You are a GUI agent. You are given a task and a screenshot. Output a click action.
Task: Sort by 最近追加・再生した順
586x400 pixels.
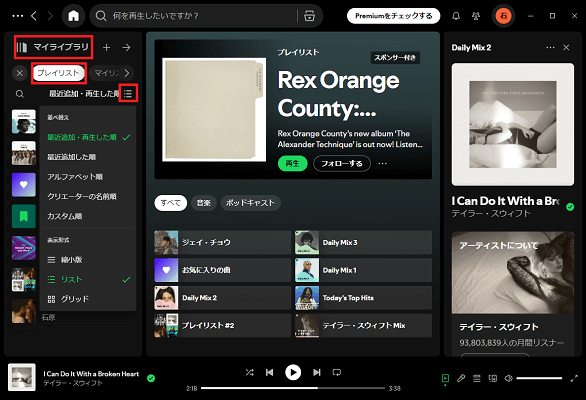(88, 137)
